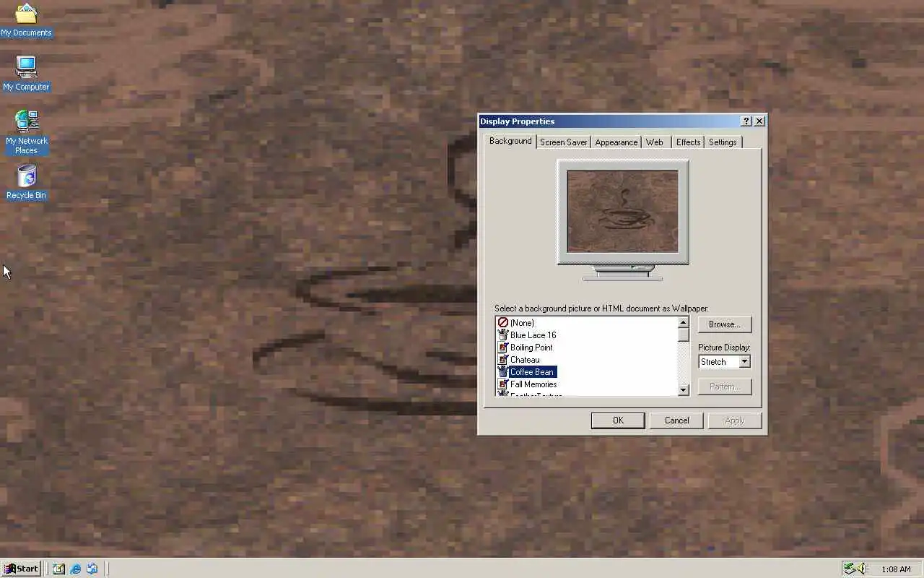Click Show Desktop quick launch icon

click(58, 569)
